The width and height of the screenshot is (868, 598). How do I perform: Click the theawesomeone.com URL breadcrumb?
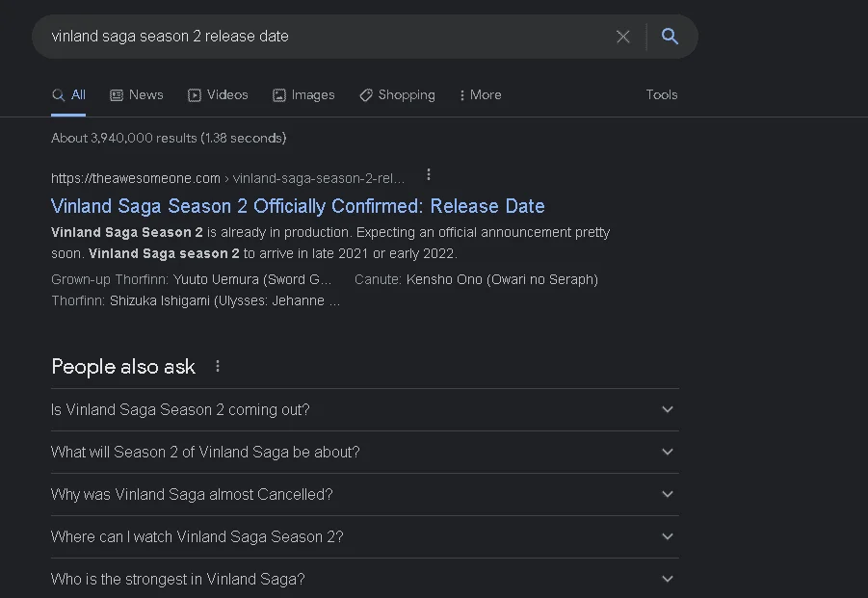[227, 179]
